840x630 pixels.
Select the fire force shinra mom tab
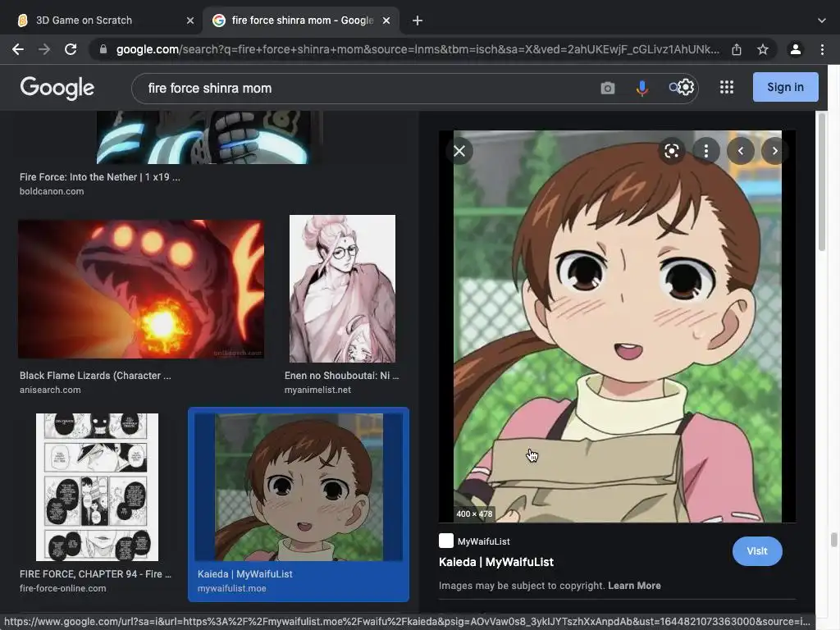pos(301,21)
